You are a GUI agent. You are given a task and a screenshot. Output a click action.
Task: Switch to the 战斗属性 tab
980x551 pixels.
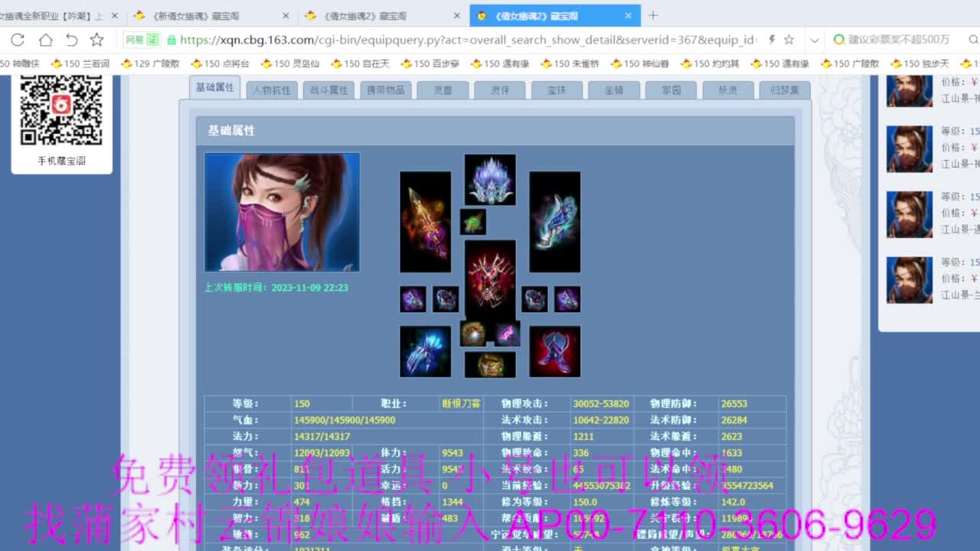(328, 90)
